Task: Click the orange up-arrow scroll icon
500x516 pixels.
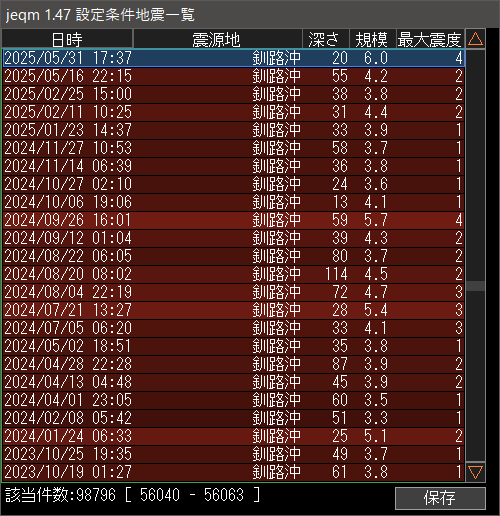Action: (x=475, y=39)
